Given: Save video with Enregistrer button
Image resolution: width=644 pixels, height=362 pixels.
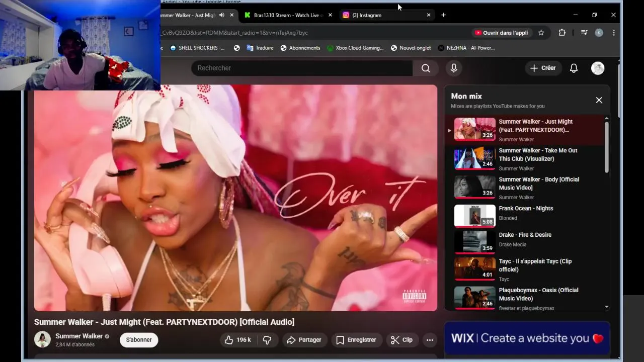Looking at the screenshot, I should coord(356,340).
